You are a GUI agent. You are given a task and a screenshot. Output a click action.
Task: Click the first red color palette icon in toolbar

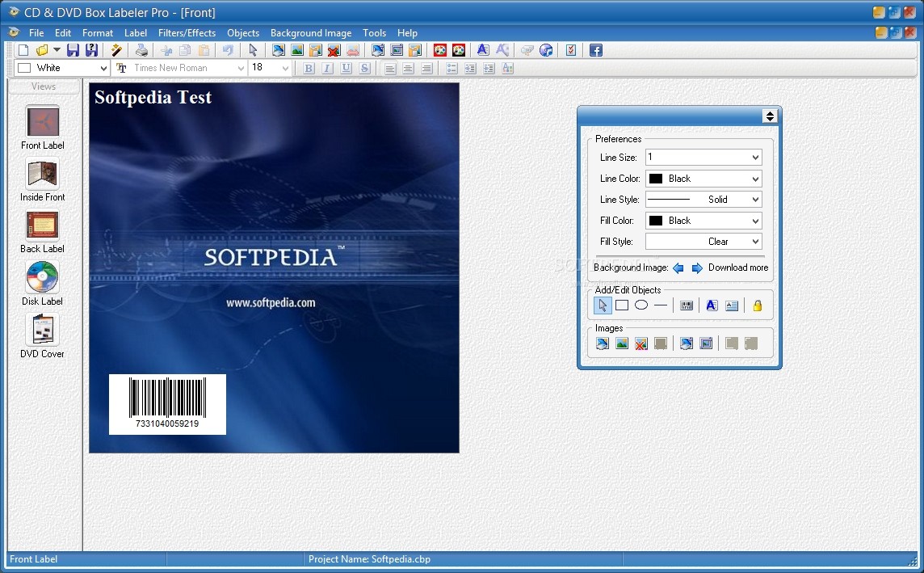(x=439, y=50)
